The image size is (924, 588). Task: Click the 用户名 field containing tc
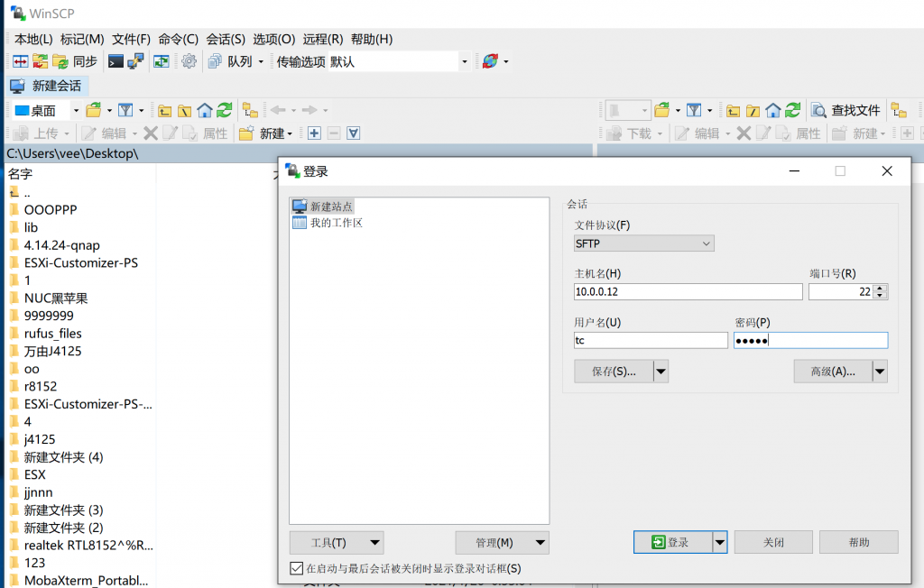click(x=651, y=340)
